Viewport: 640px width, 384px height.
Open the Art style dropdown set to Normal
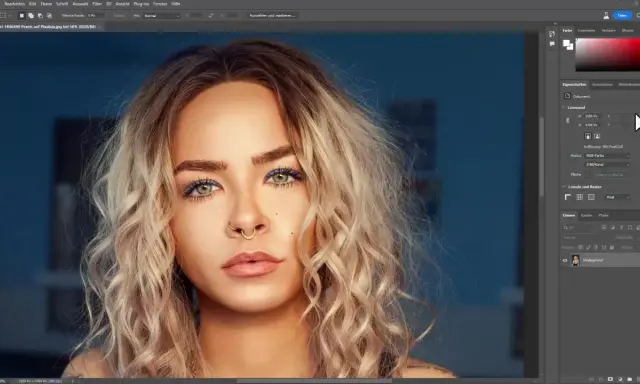click(162, 16)
